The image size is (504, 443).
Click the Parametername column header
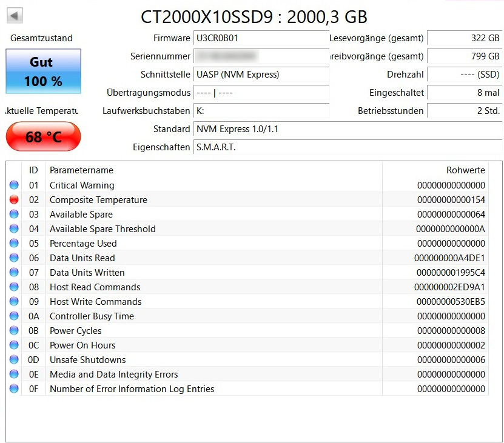[81, 170]
